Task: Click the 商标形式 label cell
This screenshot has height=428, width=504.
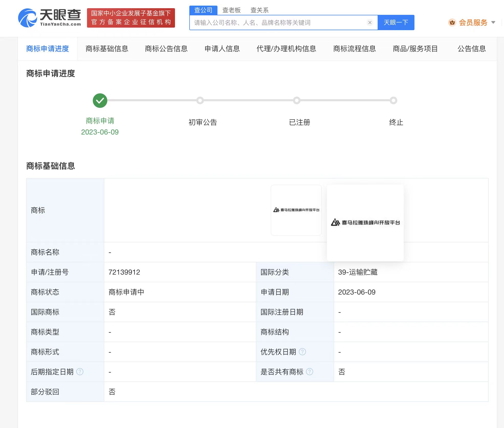Action: (x=65, y=352)
